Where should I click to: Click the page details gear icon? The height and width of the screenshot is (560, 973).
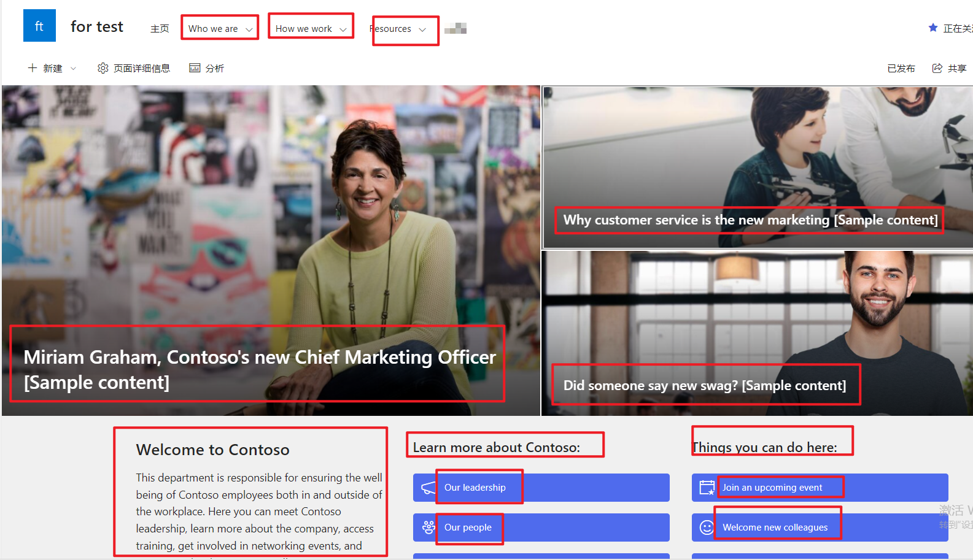point(103,68)
